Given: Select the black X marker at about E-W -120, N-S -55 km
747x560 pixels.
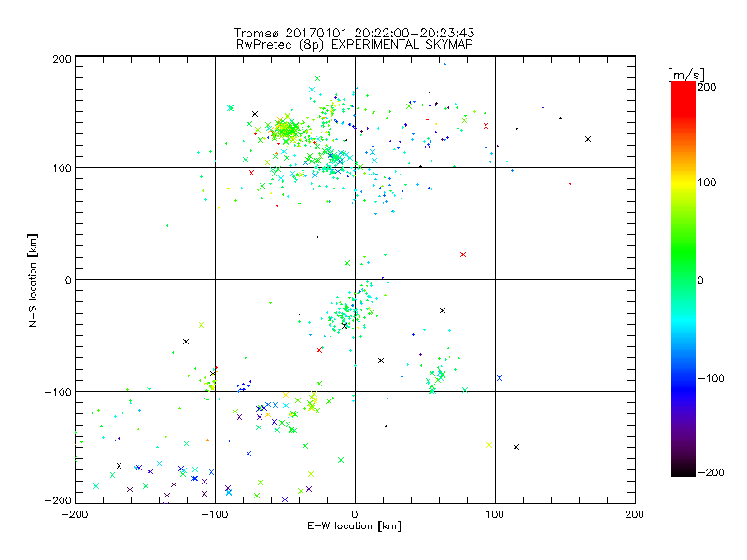Looking at the screenshot, I should (186, 342).
